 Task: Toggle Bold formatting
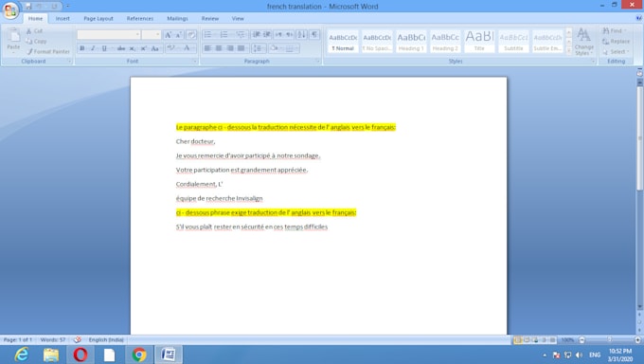tap(82, 48)
